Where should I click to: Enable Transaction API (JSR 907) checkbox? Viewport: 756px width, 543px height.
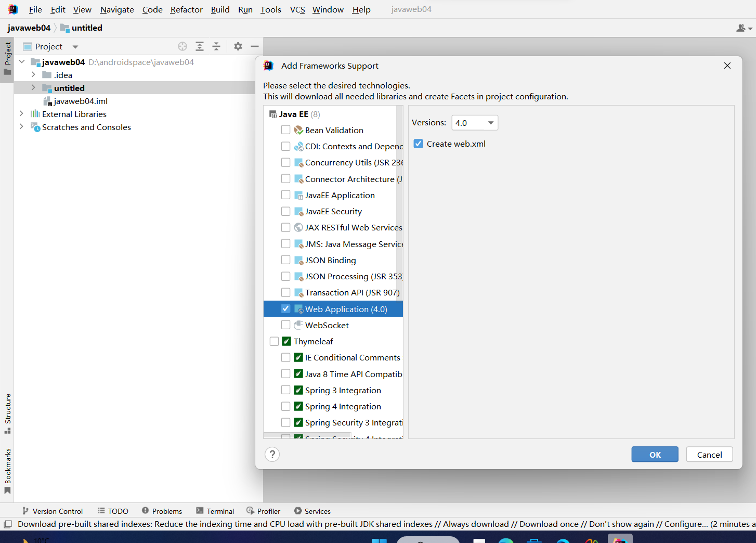coord(285,292)
